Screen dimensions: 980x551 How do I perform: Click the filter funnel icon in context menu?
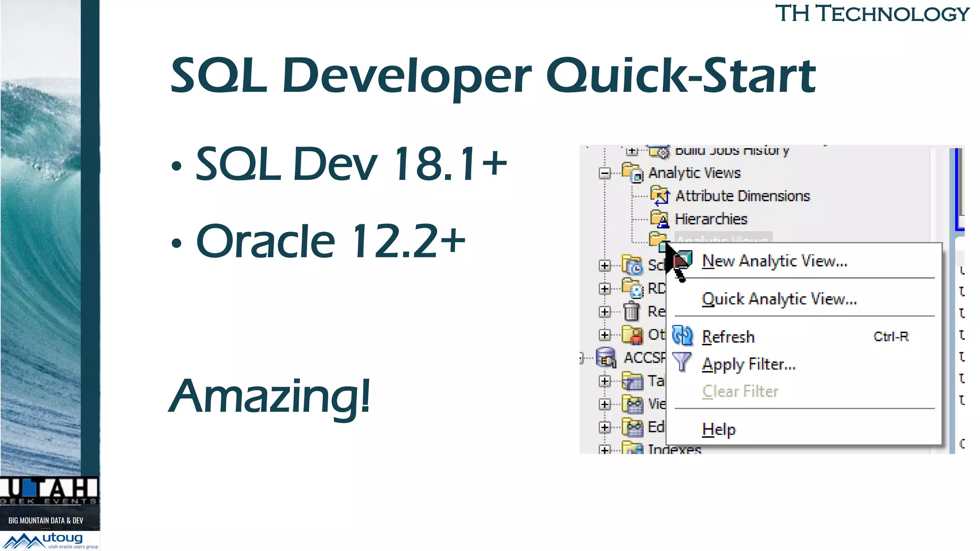682,362
